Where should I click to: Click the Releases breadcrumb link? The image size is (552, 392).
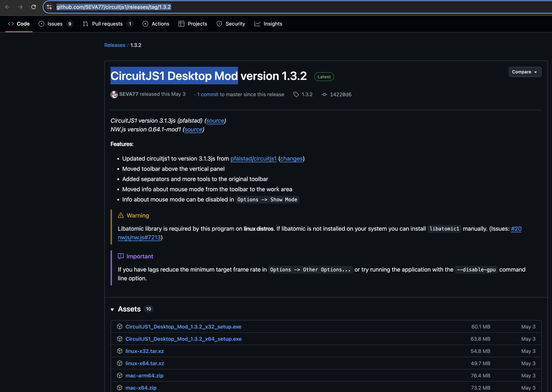[x=115, y=45]
